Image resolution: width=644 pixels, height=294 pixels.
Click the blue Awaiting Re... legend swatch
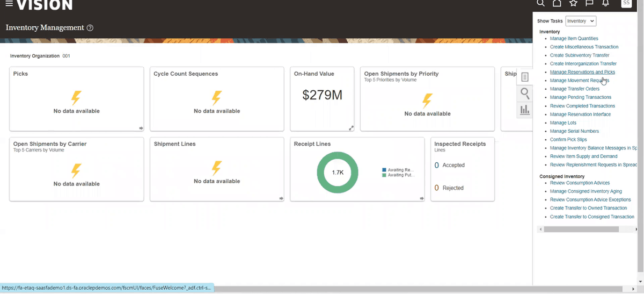384,170
